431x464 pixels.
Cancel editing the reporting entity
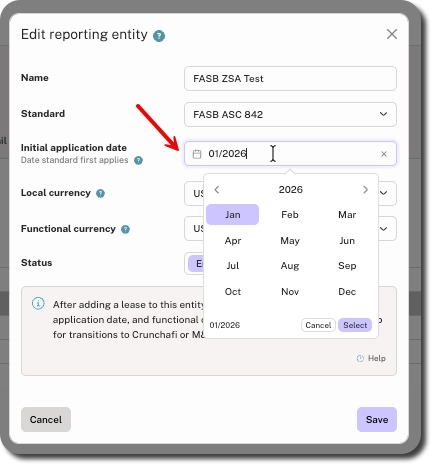pyautogui.click(x=46, y=419)
